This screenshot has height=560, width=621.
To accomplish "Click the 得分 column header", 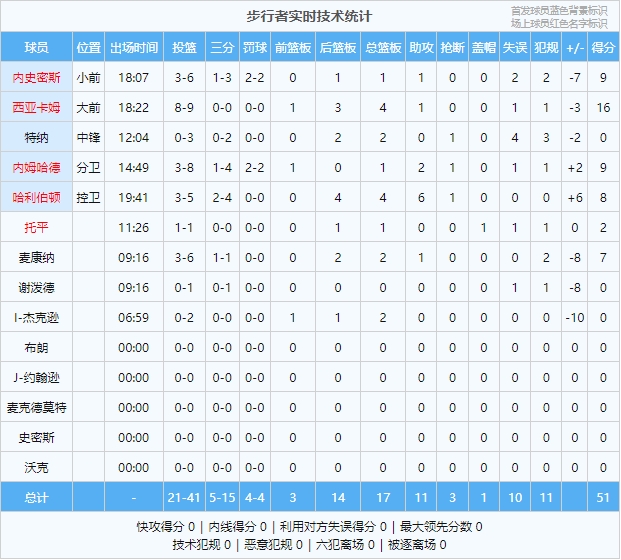I will pyautogui.click(x=603, y=47).
